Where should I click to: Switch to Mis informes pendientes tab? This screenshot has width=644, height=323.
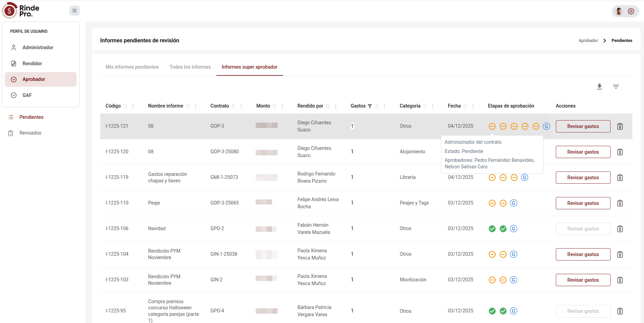(132, 67)
